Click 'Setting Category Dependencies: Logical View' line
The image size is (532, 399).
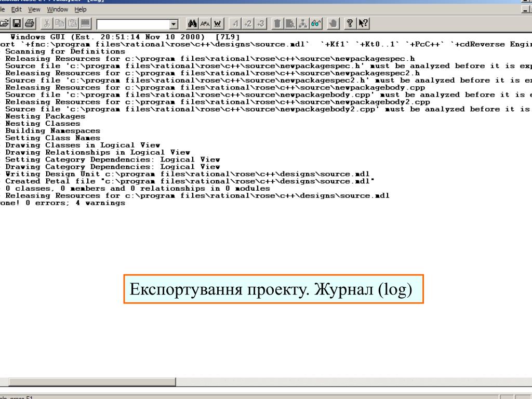(x=113, y=160)
